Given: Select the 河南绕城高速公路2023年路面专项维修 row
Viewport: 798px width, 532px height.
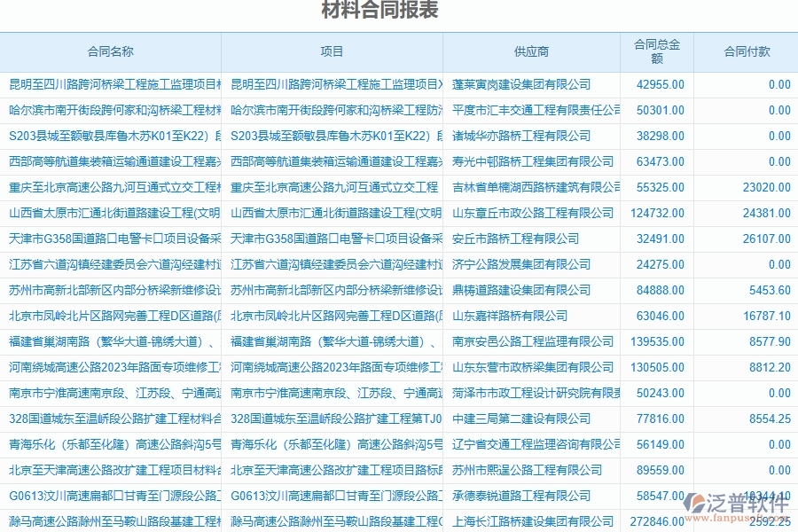Looking at the screenshot, I should pos(106,366).
